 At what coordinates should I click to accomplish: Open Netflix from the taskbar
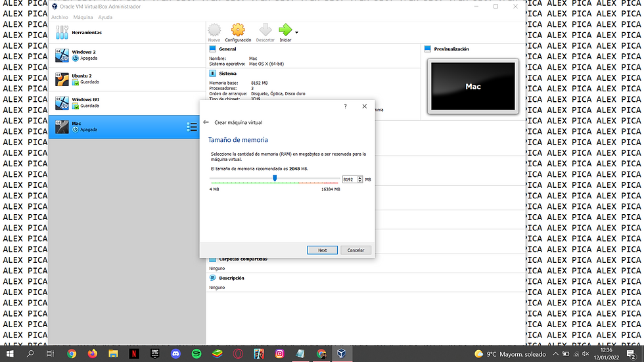tap(134, 354)
